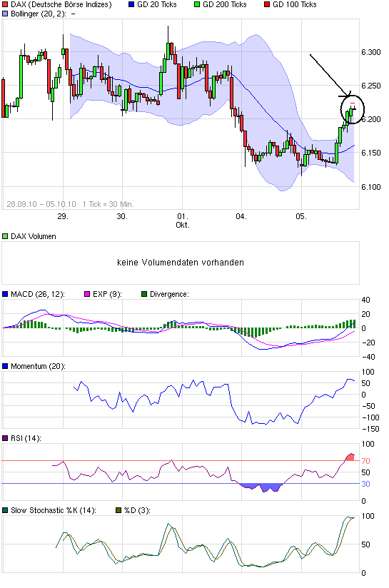
Task: Click the lavender Bollinger legend swatch
Action: coord(5,14)
